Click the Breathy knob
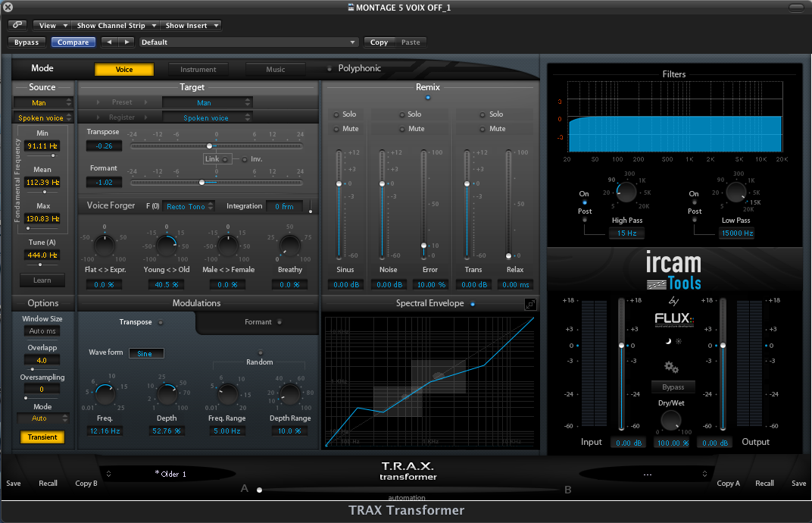Viewport: 812px width, 523px height. 289,246
